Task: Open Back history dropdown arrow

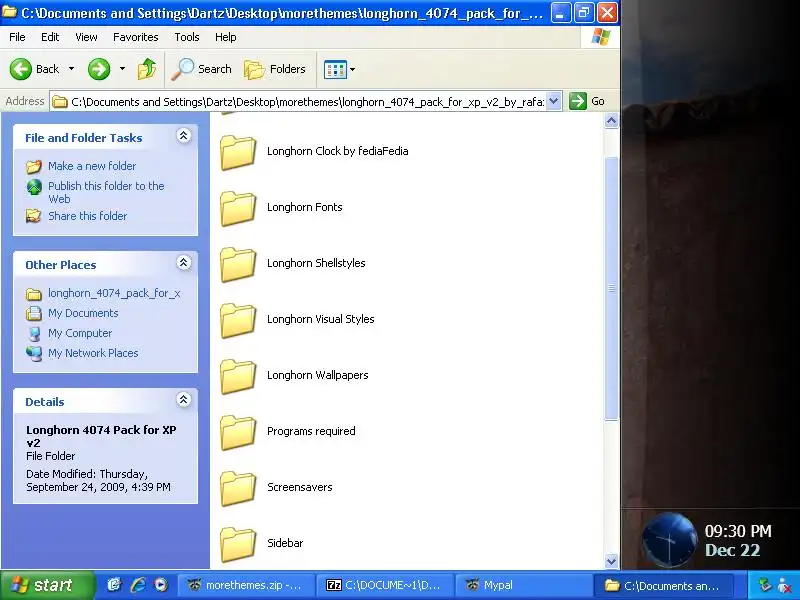Action: pos(71,68)
